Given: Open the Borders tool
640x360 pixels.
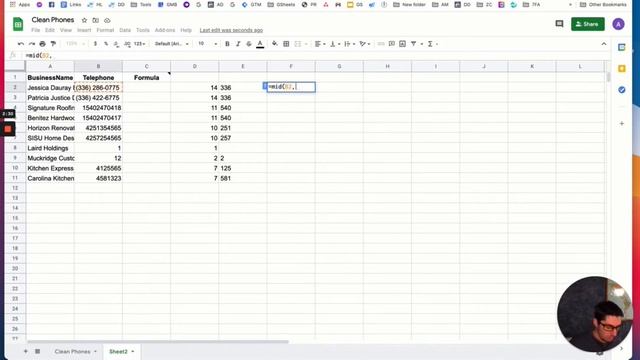Looking at the screenshot, I should coord(286,44).
